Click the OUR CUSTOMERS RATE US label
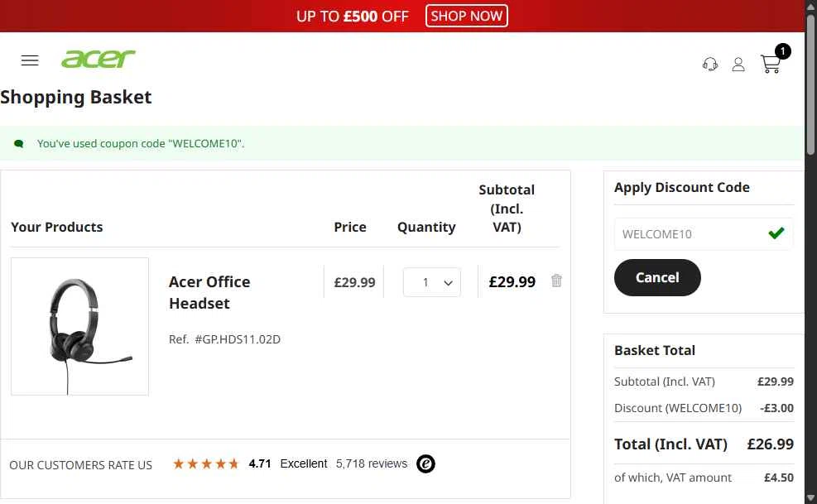Viewport: 817px width, 504px height. (x=81, y=465)
